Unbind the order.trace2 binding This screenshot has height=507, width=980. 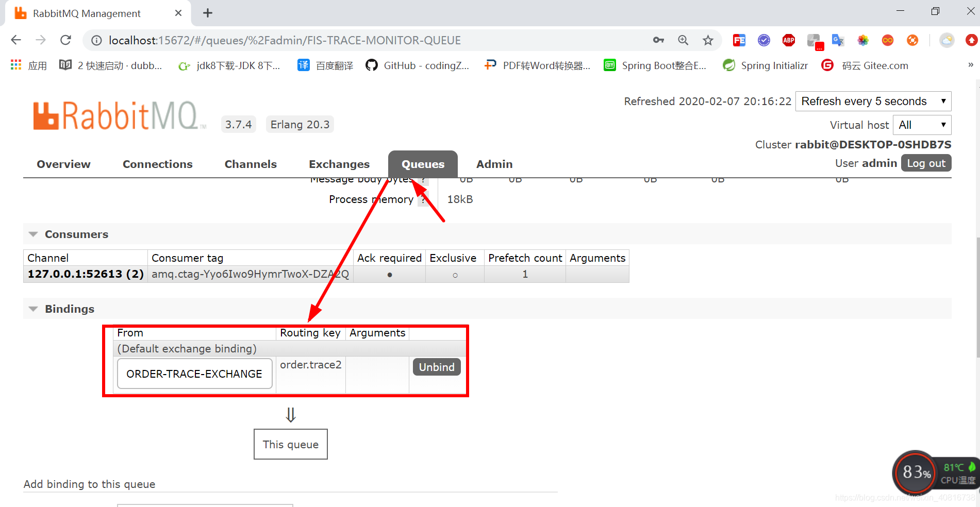437,367
